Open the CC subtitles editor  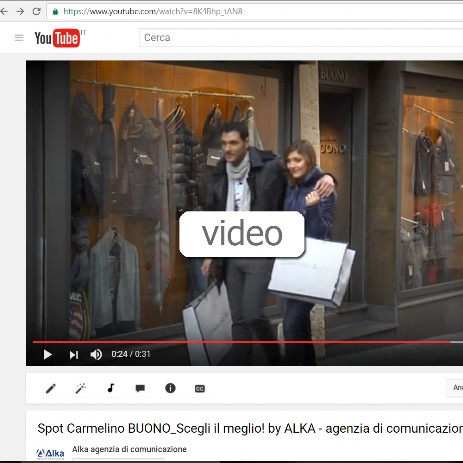coord(200,389)
